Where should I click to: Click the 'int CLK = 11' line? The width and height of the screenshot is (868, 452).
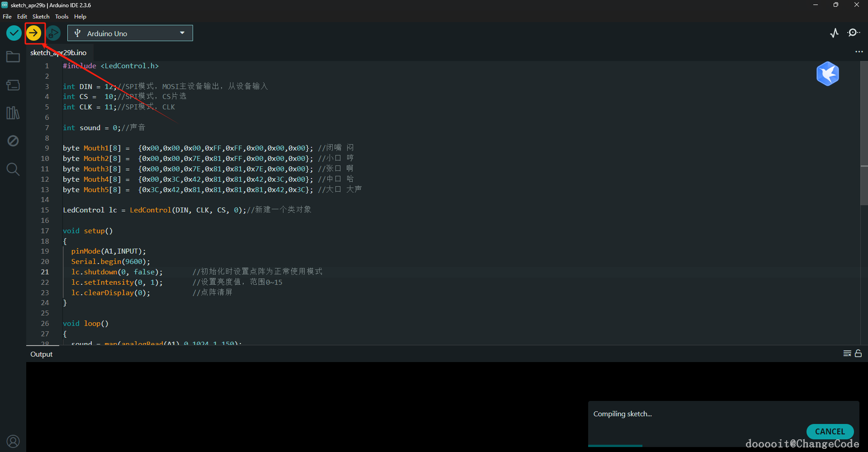click(119, 107)
